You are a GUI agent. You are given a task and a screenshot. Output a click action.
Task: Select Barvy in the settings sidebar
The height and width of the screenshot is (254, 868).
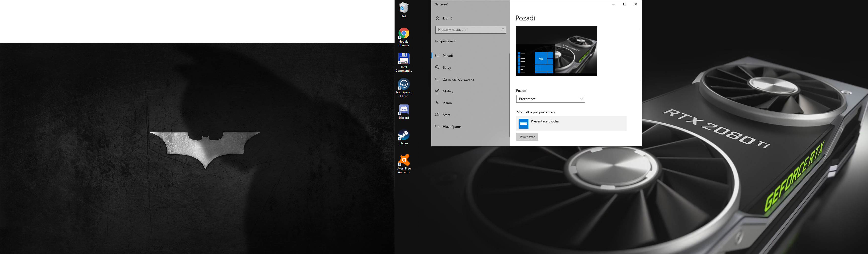coord(447,68)
